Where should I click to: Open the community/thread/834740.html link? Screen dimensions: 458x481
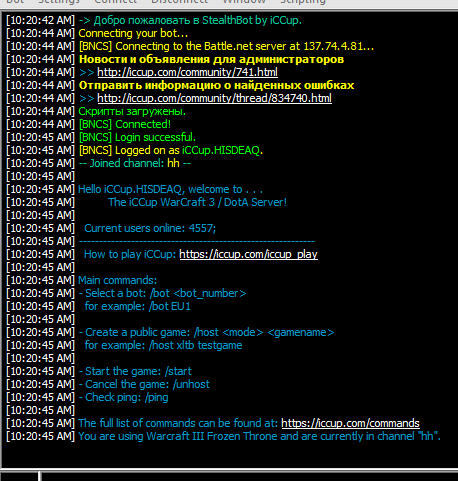(214, 98)
